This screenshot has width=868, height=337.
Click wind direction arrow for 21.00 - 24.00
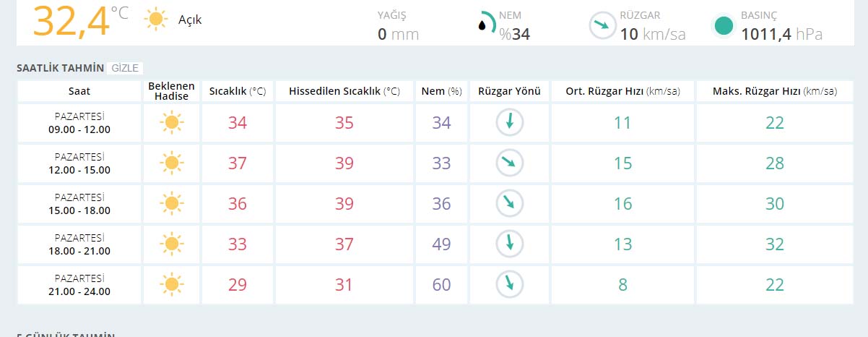click(509, 285)
